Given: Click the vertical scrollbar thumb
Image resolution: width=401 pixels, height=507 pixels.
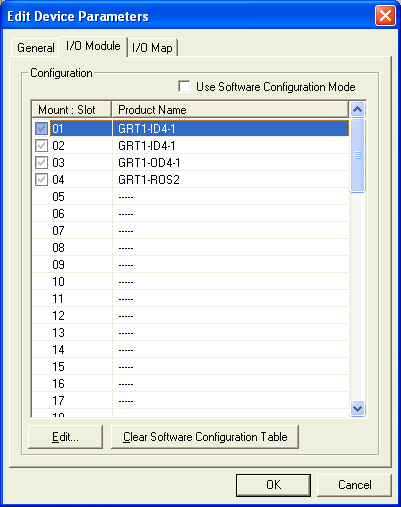Looking at the screenshot, I should coord(357,155).
